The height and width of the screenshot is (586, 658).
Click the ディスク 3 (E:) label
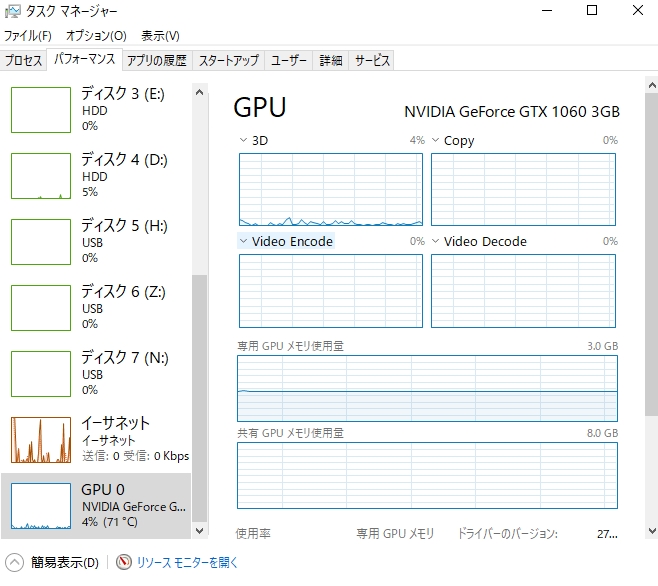(123, 93)
